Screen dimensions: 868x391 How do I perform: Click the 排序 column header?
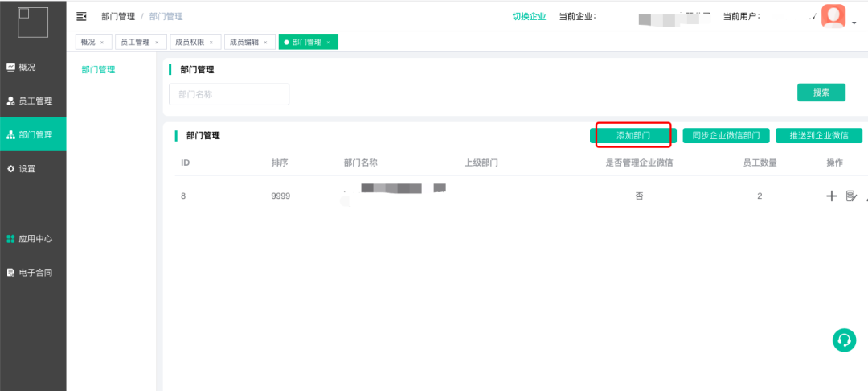click(x=280, y=163)
